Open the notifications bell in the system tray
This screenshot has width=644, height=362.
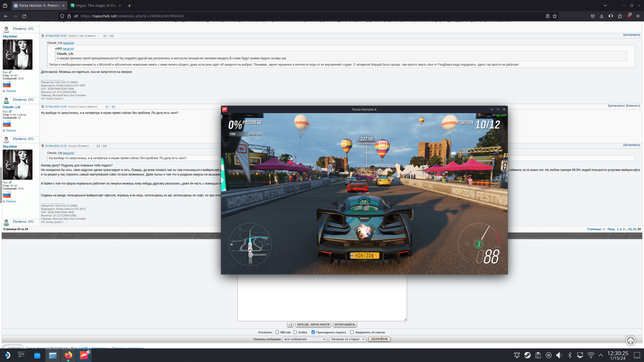(x=517, y=355)
